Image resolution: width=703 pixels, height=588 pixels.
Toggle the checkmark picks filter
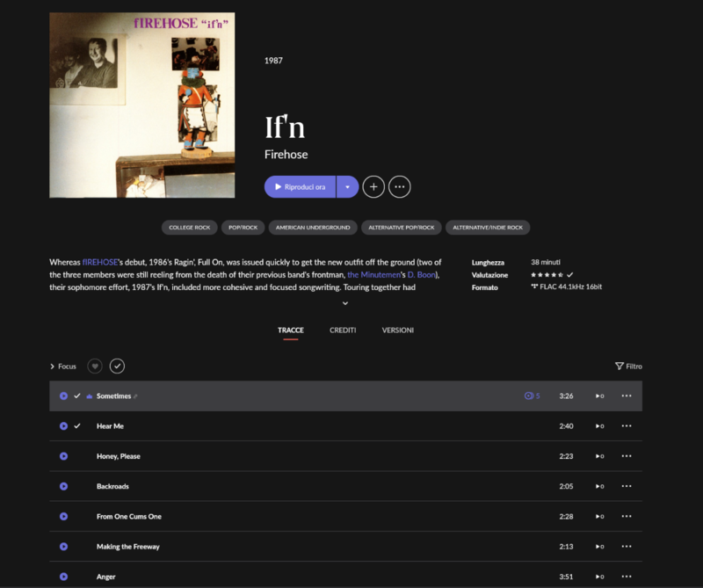117,367
